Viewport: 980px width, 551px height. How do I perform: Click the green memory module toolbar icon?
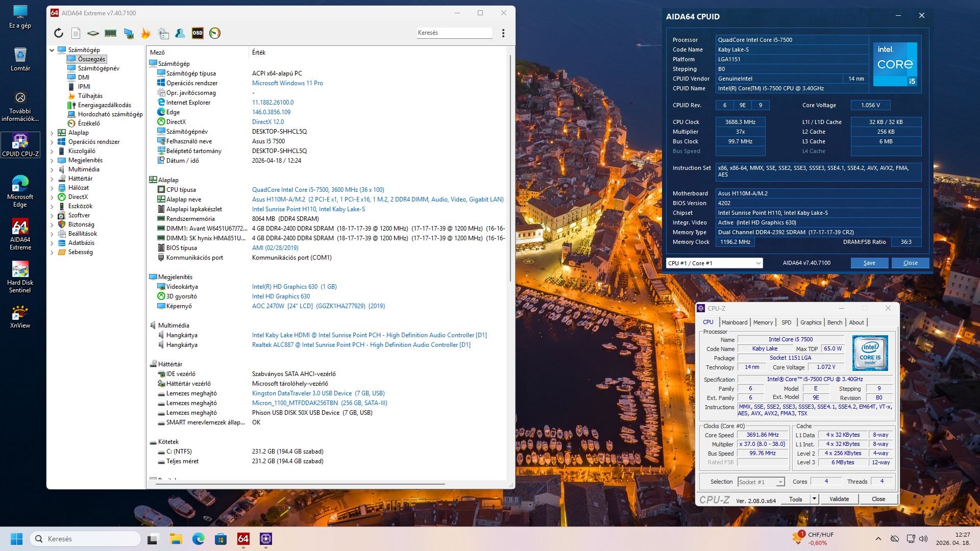click(110, 33)
